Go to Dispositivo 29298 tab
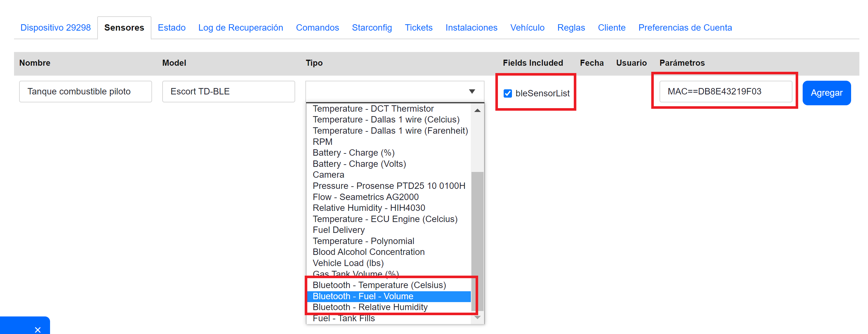 click(55, 28)
